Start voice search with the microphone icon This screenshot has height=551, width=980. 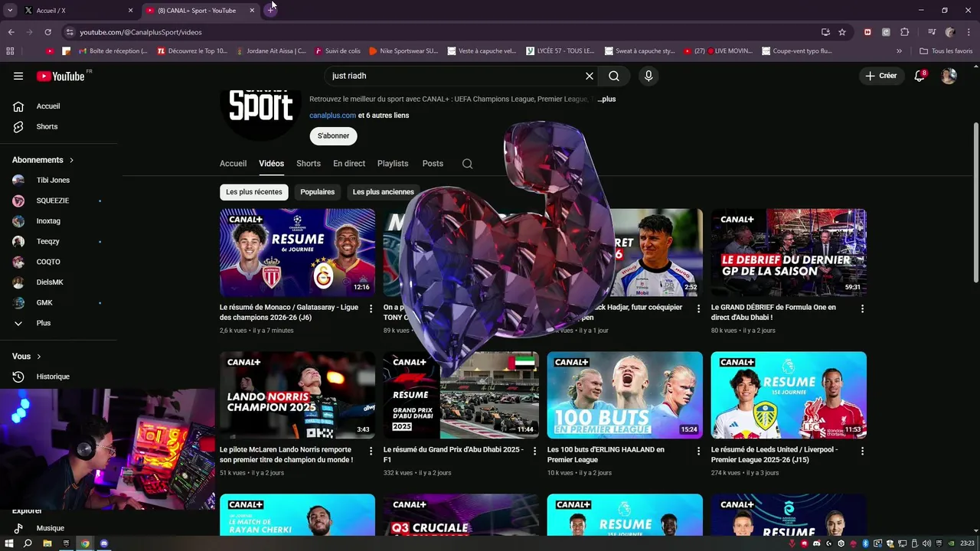tap(648, 76)
